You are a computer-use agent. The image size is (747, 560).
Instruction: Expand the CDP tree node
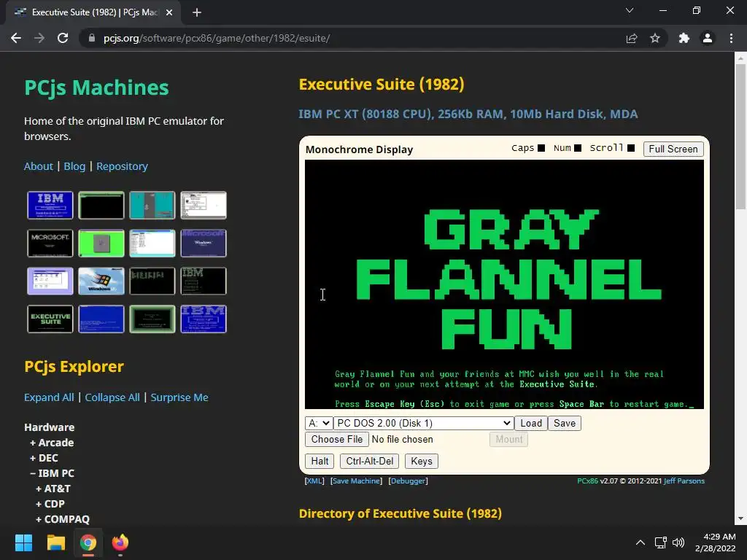point(50,503)
